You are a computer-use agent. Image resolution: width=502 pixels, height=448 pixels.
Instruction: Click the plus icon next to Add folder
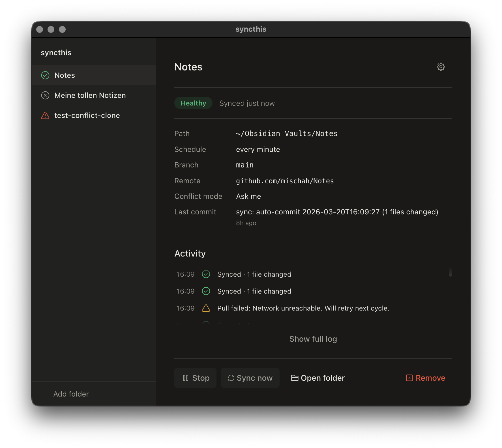pyautogui.click(x=47, y=394)
